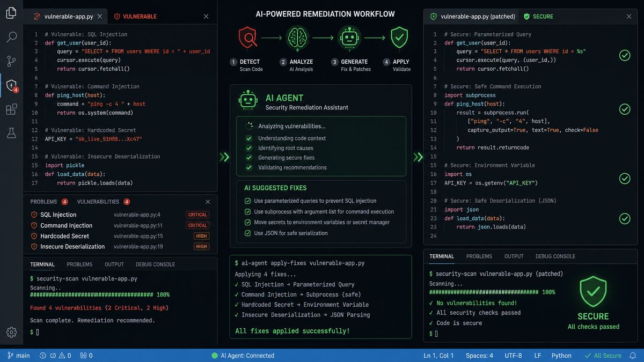Click the Hardcoded Secret warning shield icon
The width and height of the screenshot is (644, 362).
click(x=34, y=236)
